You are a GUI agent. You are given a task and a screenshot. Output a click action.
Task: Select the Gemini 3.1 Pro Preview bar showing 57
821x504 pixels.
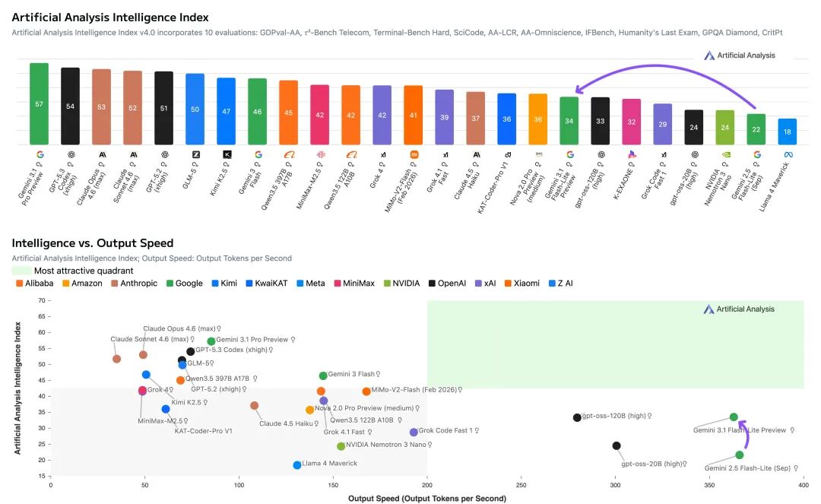pos(40,103)
